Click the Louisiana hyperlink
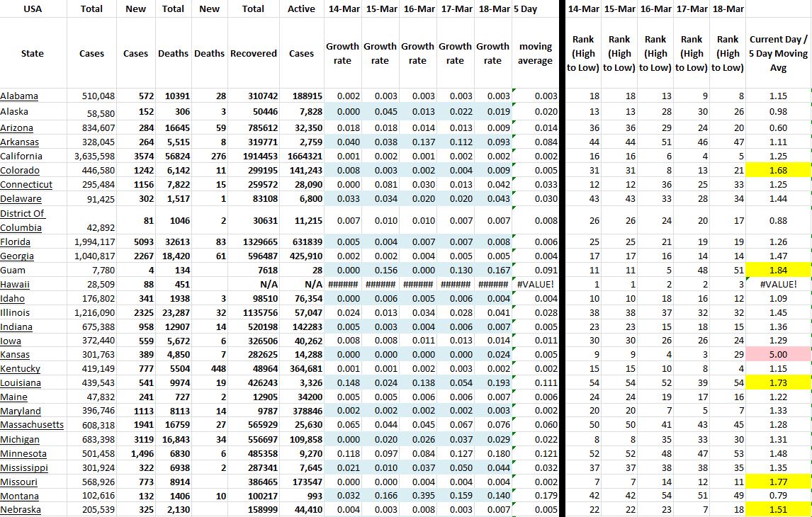812x517 pixels. click(21, 382)
